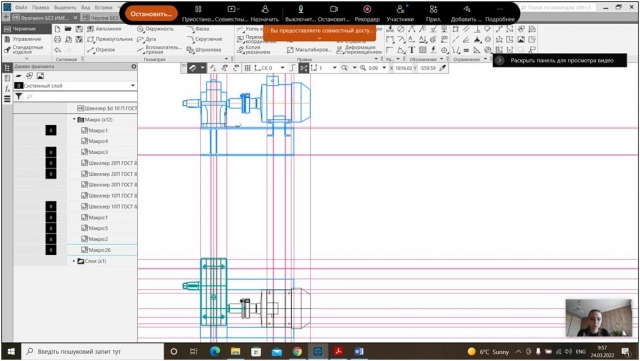Stop the camera video in the sharing bar
640x361 pixels.
coord(333,13)
